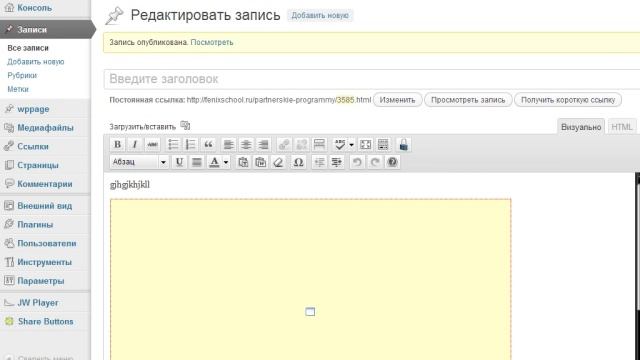Open the wppage sidebar menu
Viewport: 640px width, 360px height.
33,109
